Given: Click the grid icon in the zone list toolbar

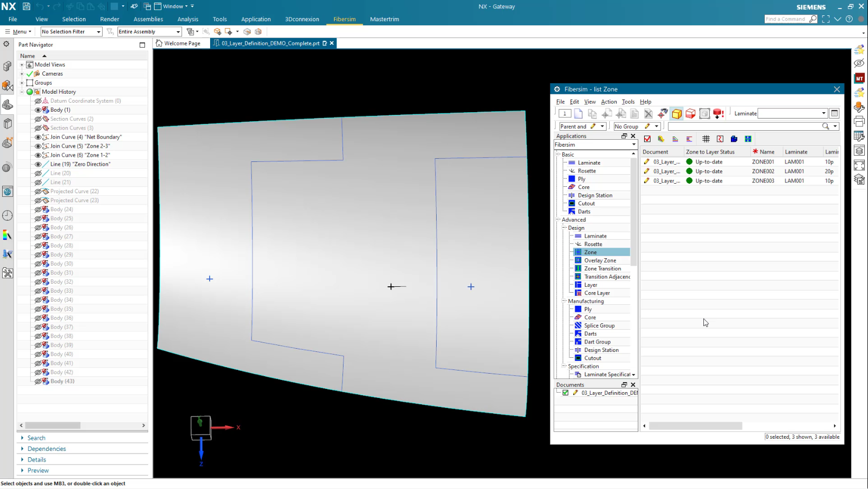Looking at the screenshot, I should click(x=706, y=139).
